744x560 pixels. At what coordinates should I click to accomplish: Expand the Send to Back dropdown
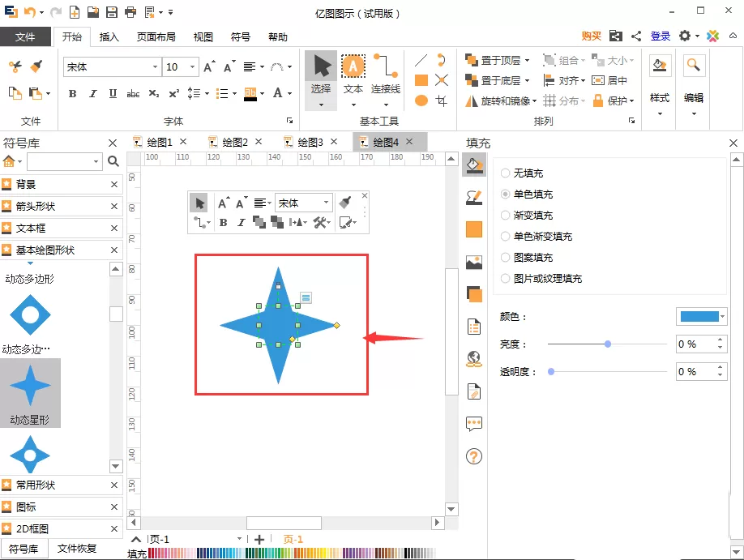pyautogui.click(x=527, y=81)
